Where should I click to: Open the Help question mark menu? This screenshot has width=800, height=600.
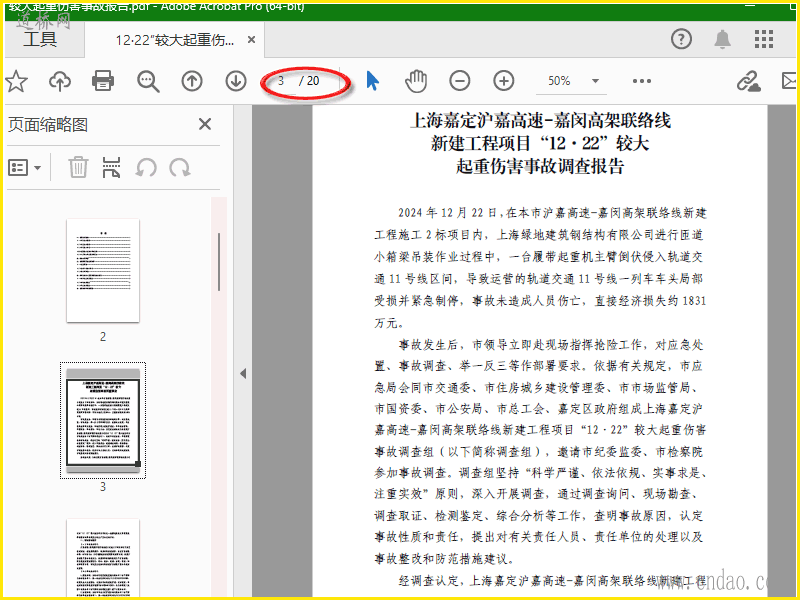tap(681, 39)
